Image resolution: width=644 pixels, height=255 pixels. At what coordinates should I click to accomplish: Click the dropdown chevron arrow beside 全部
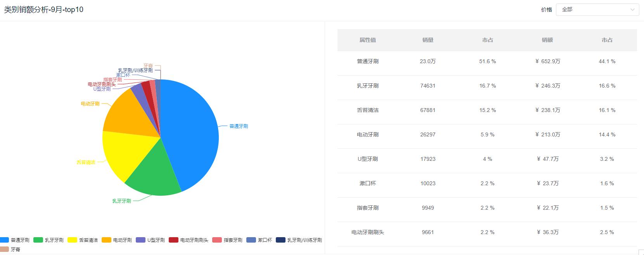(633, 10)
